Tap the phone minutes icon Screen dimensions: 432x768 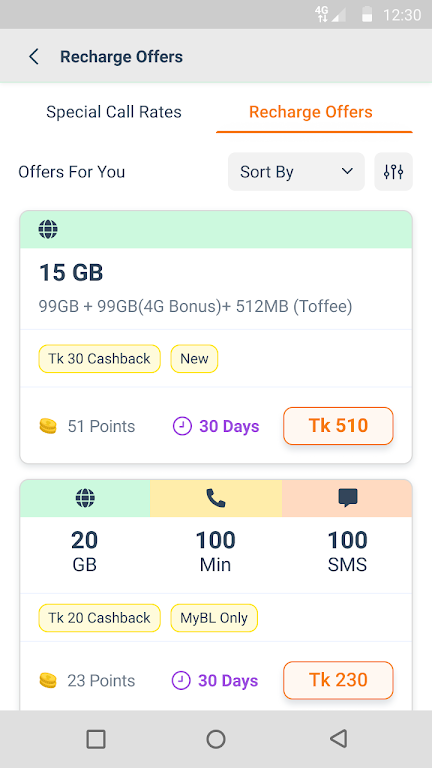(216, 498)
